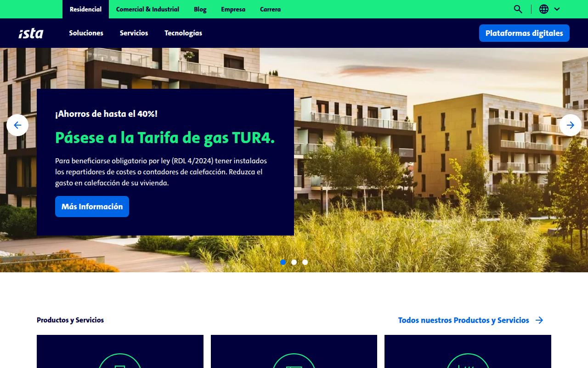
Task: Open the Blog menu item
Action: [200, 9]
